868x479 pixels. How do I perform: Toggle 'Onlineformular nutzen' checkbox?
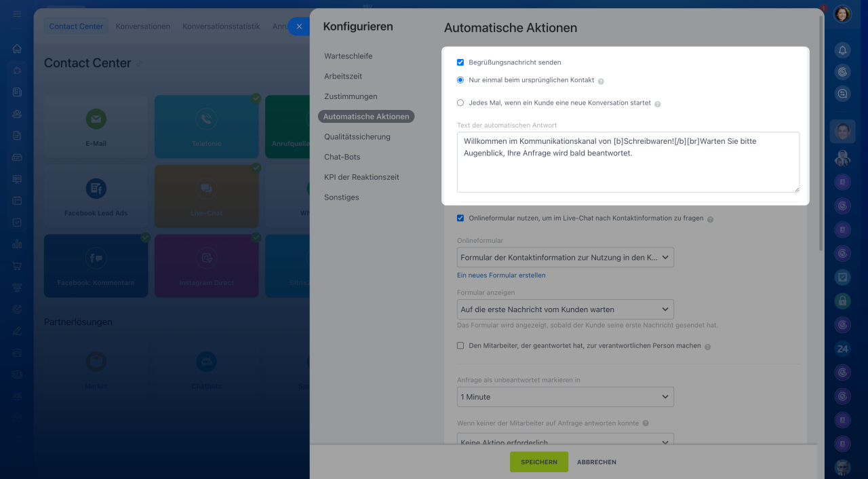point(460,218)
